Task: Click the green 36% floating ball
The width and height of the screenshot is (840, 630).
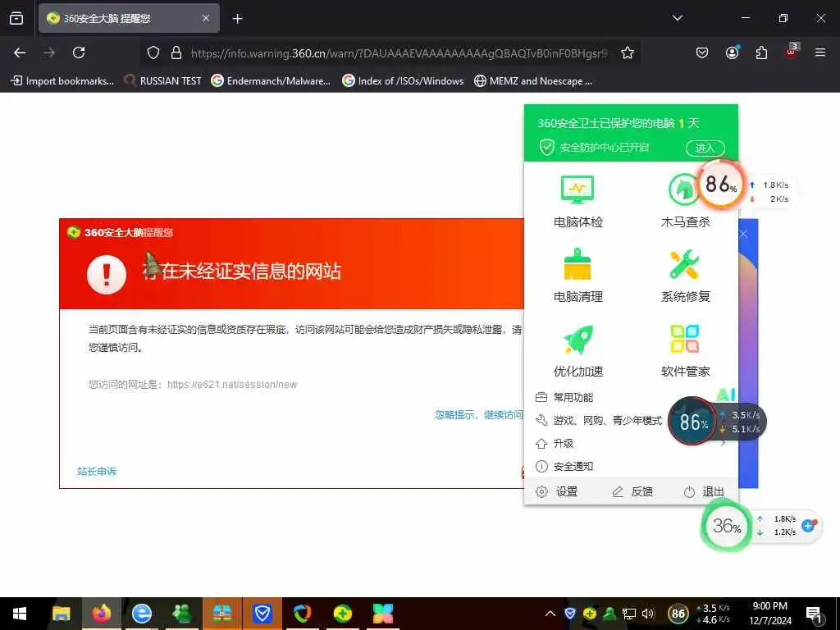Action: [x=727, y=526]
